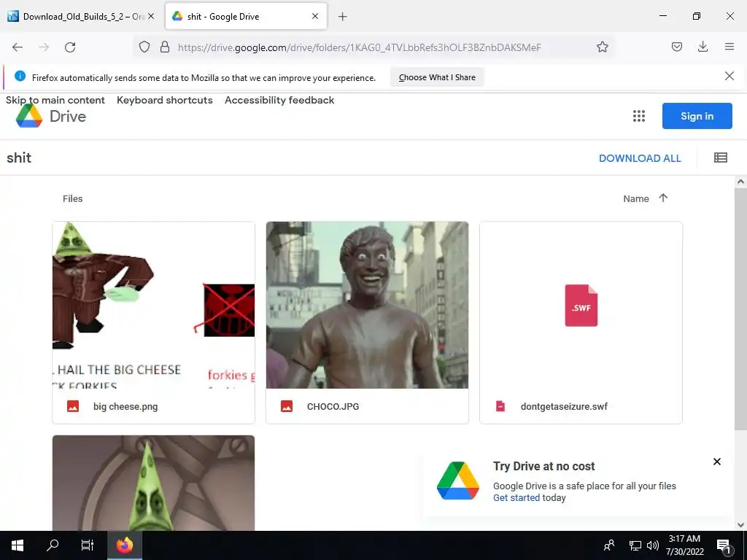The image size is (747, 560).
Task: Click the page scrollbar up arrow
Action: (740, 182)
